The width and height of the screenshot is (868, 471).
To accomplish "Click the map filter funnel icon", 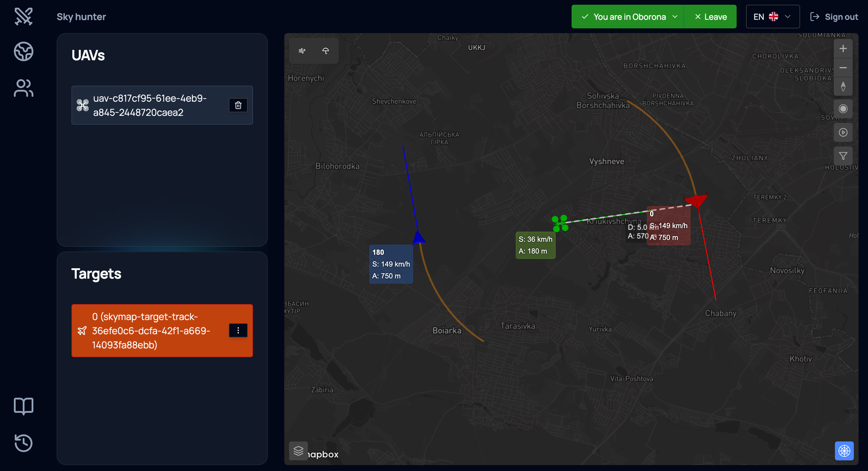I will (x=843, y=156).
